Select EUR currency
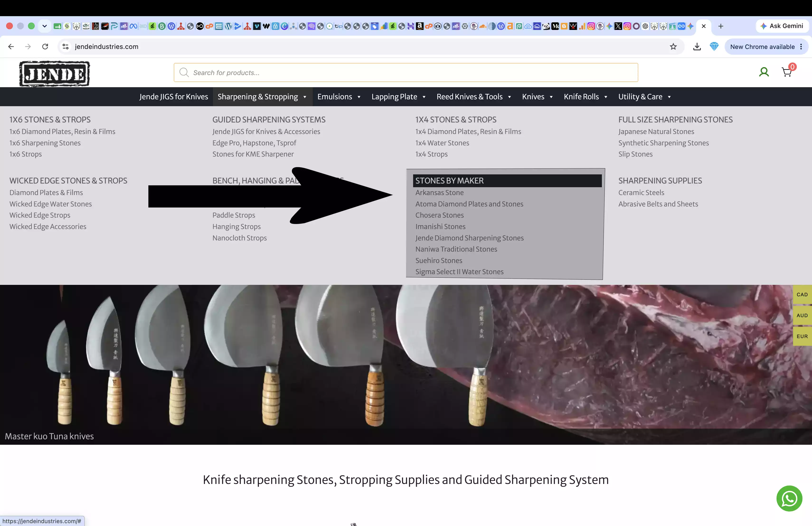 point(802,336)
